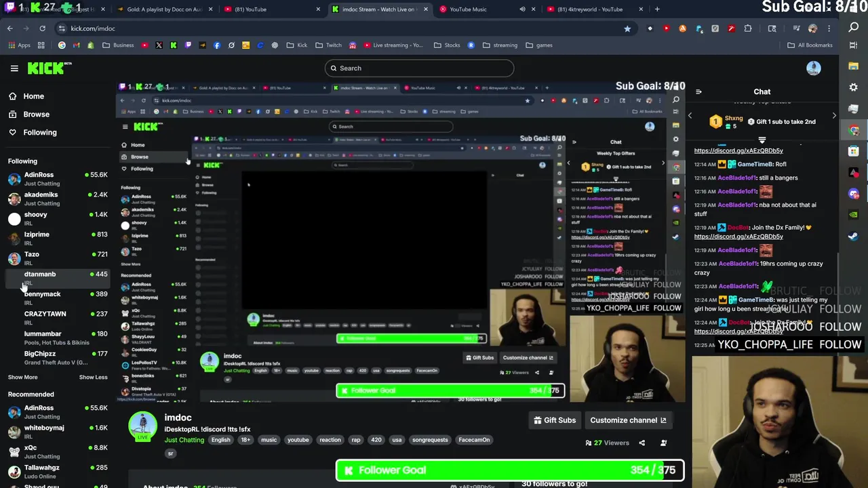Open NVIDIA app in the taskbar

(854, 215)
